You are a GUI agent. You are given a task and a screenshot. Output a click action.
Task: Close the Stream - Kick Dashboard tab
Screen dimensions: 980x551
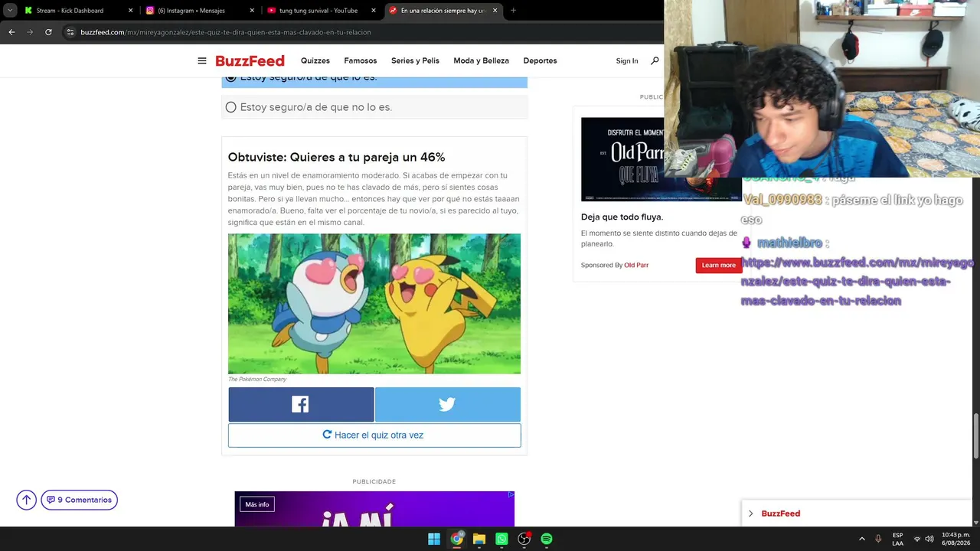(130, 11)
